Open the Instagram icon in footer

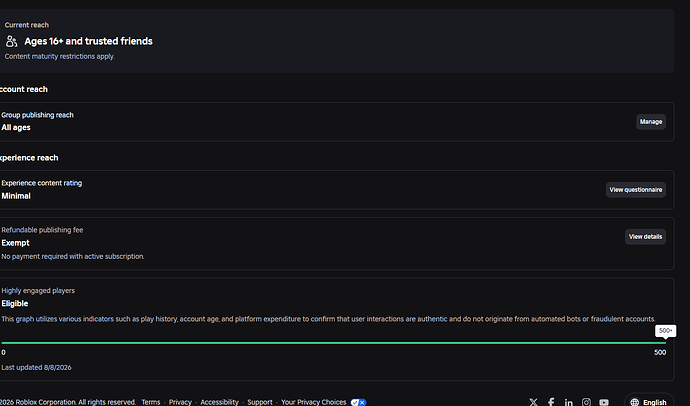586,402
